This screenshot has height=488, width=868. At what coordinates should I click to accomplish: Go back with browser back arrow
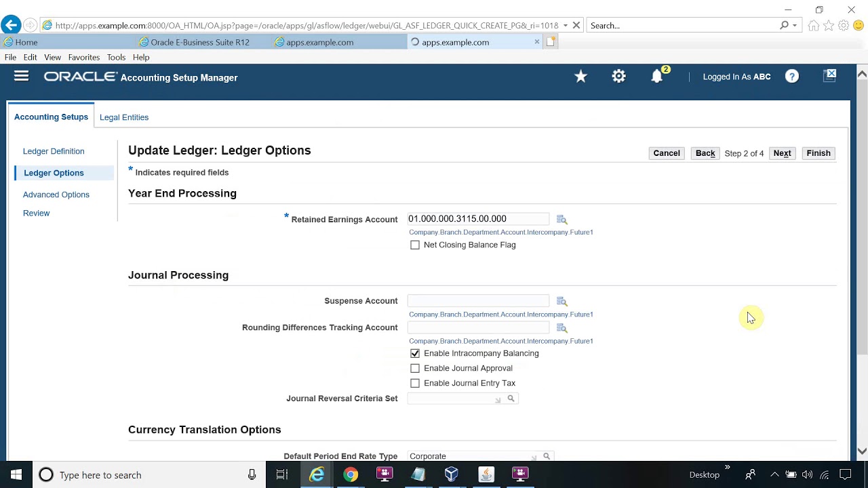[x=11, y=25]
